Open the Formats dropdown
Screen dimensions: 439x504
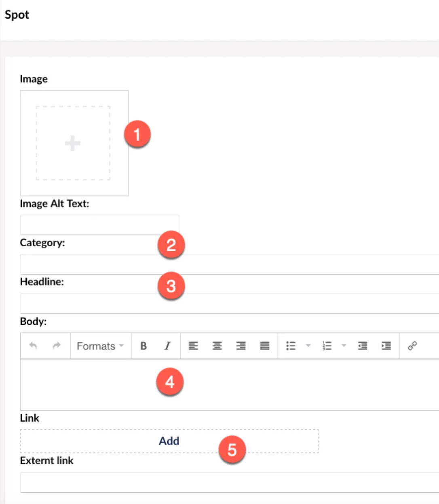point(100,346)
